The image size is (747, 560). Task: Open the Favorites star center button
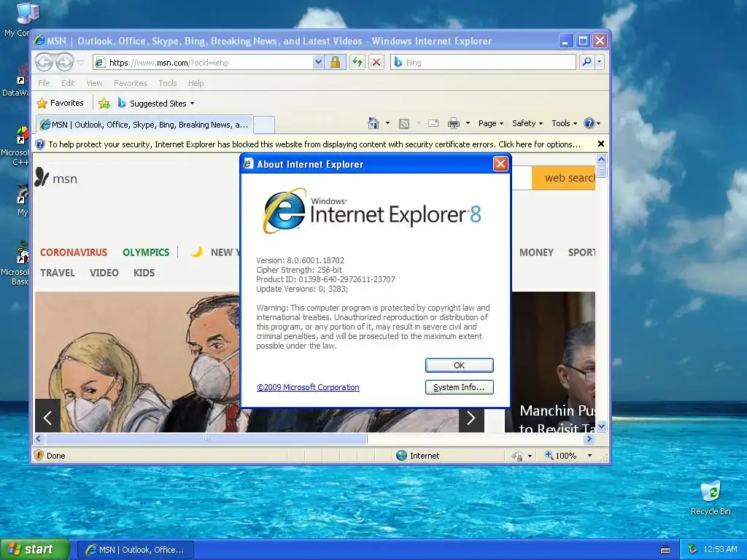[x=60, y=103]
